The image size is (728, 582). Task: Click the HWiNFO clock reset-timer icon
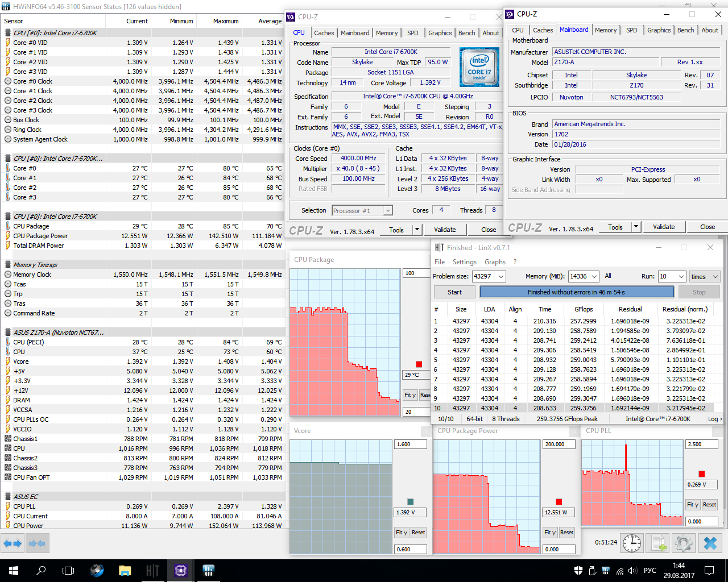(632, 543)
